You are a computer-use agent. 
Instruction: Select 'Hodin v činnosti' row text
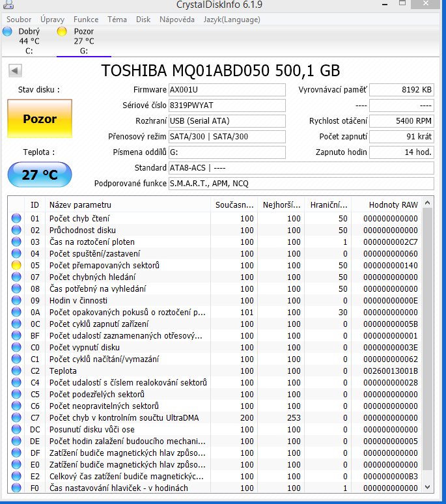(x=78, y=301)
